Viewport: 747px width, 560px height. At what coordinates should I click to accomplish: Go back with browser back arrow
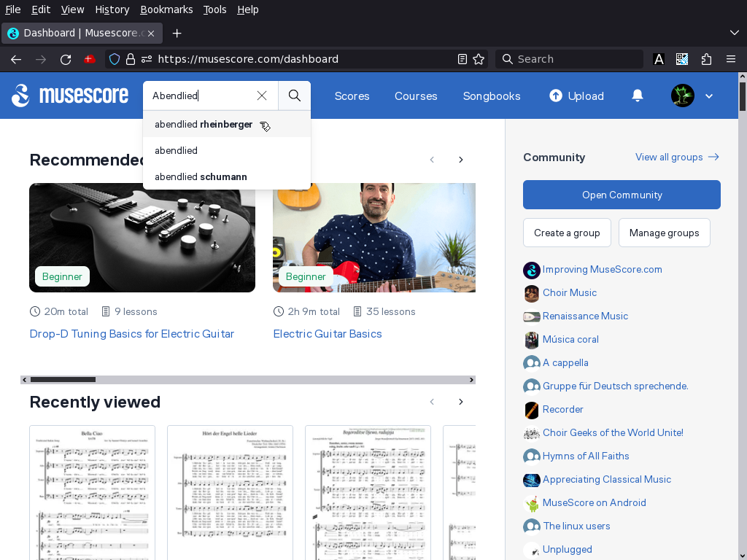[16, 59]
